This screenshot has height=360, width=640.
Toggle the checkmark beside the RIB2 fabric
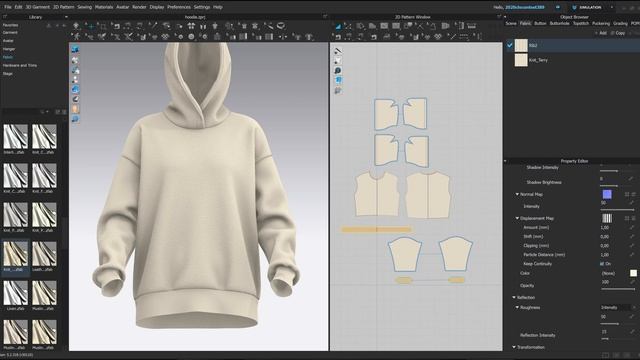click(x=510, y=45)
